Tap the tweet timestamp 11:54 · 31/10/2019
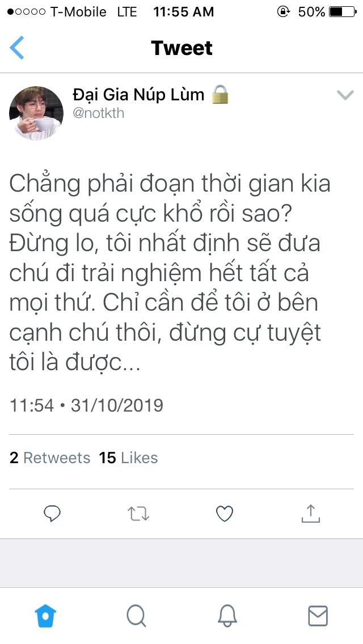The height and width of the screenshot is (644, 363). tap(86, 406)
